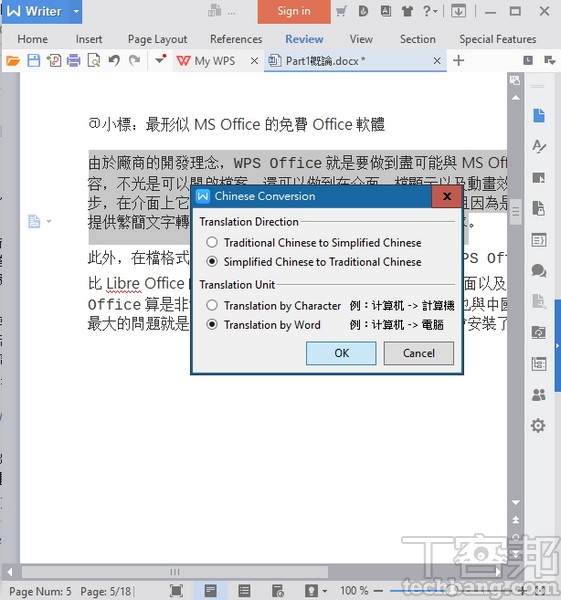Viewport: 561px width, 600px height.
Task: Click Cancel in Chinese Conversion dialog
Action: (419, 353)
